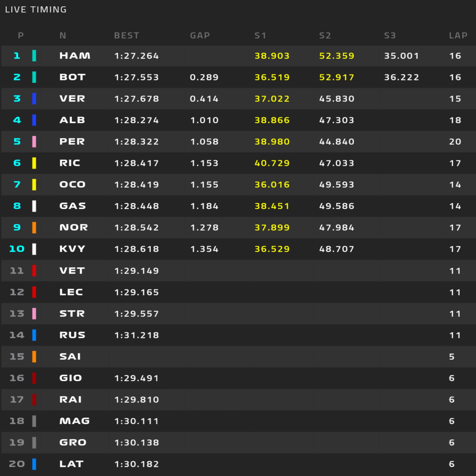Click the LAP column header

(x=458, y=36)
